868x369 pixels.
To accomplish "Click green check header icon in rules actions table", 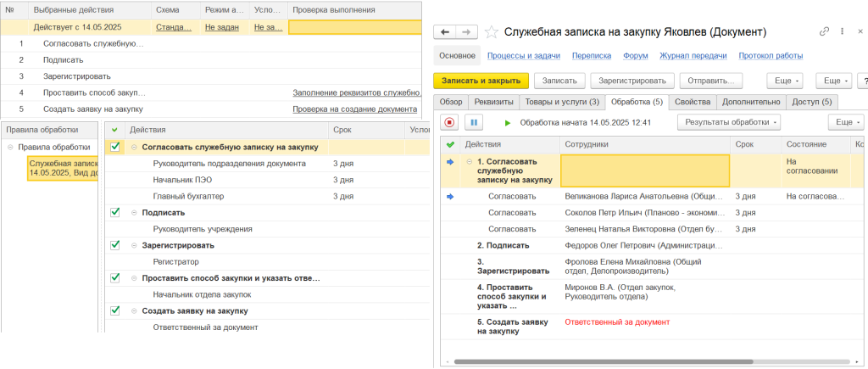I will 114,130.
